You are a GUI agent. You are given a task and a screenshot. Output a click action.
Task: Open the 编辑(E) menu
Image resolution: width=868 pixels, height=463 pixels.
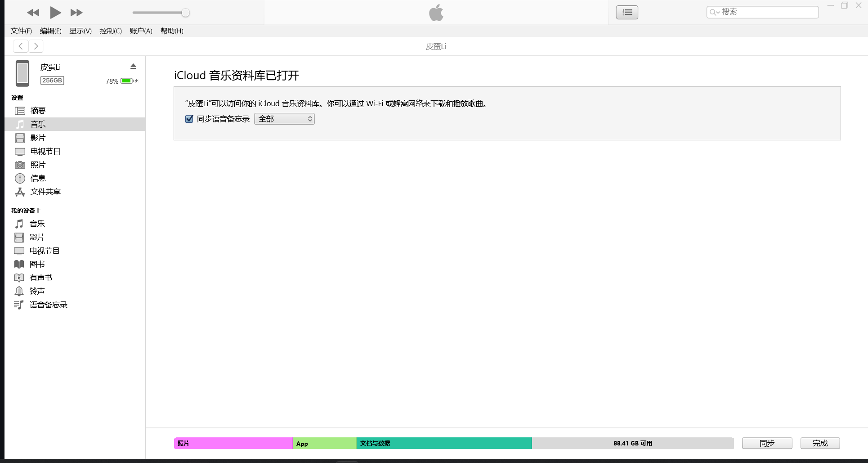pos(50,31)
